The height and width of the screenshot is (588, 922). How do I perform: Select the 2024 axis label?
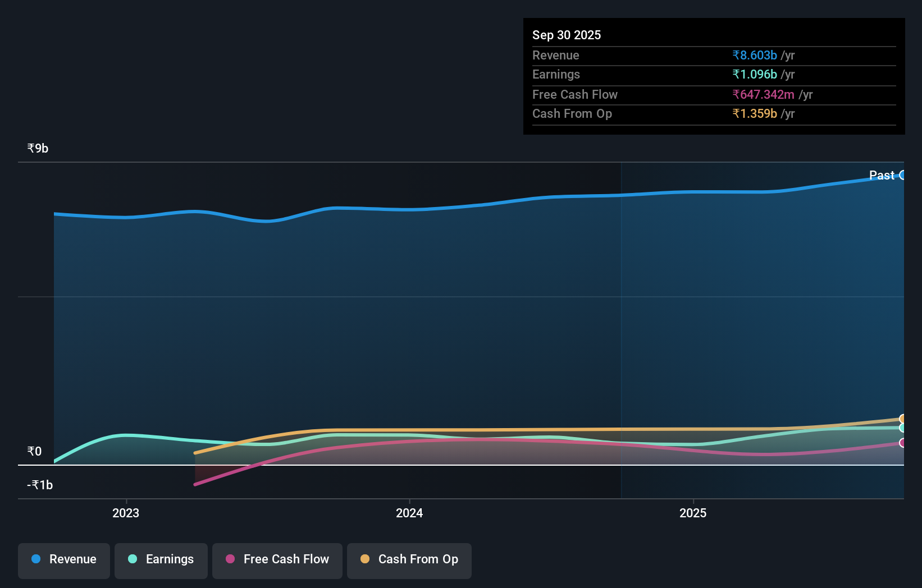click(x=409, y=513)
